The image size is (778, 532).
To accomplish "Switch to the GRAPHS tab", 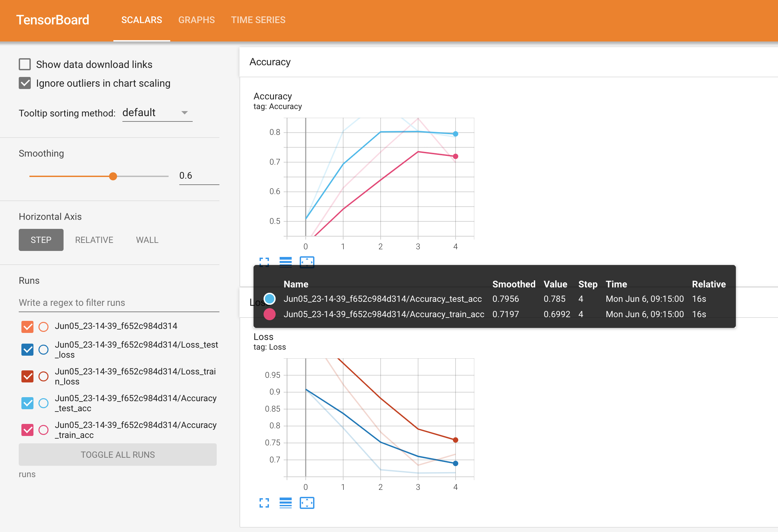I will coord(197,20).
